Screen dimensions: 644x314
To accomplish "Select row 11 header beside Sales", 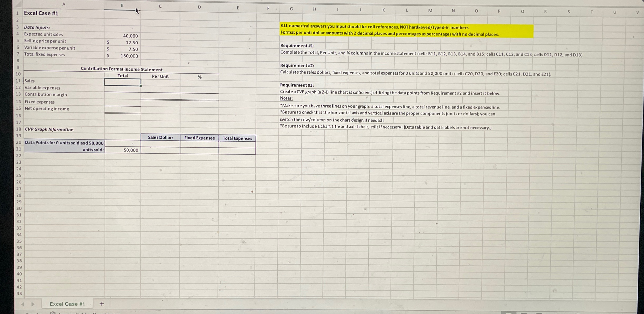I will (18, 81).
